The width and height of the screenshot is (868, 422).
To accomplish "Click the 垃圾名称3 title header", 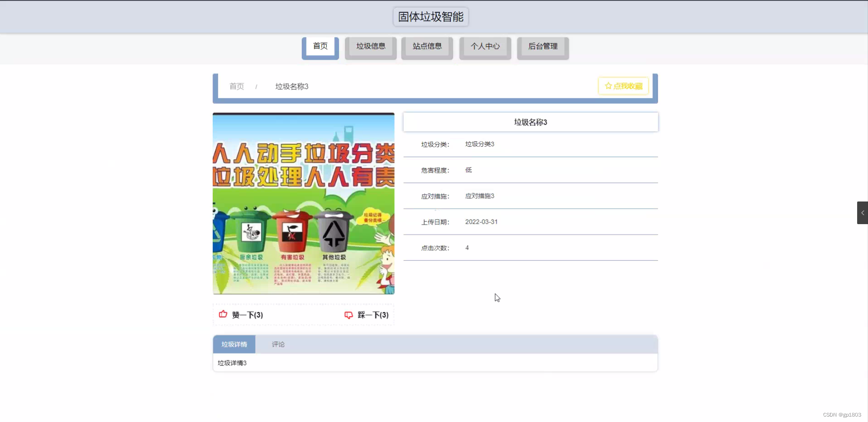I will pos(530,122).
